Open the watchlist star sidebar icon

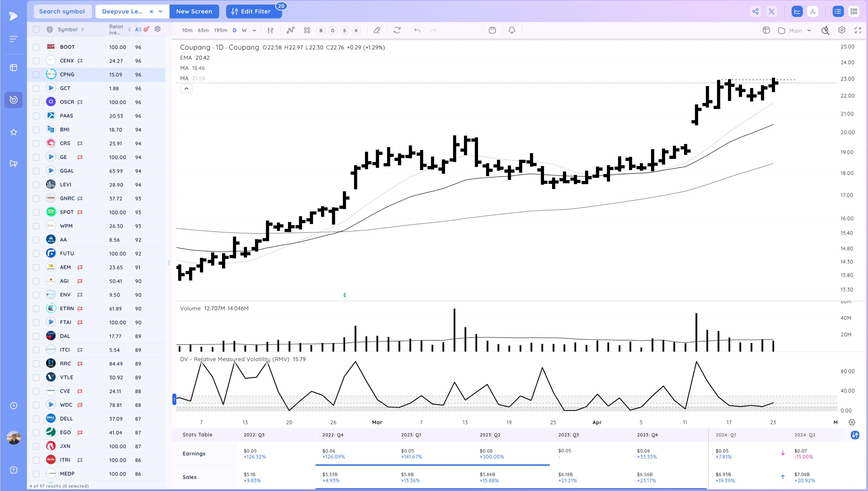point(13,132)
